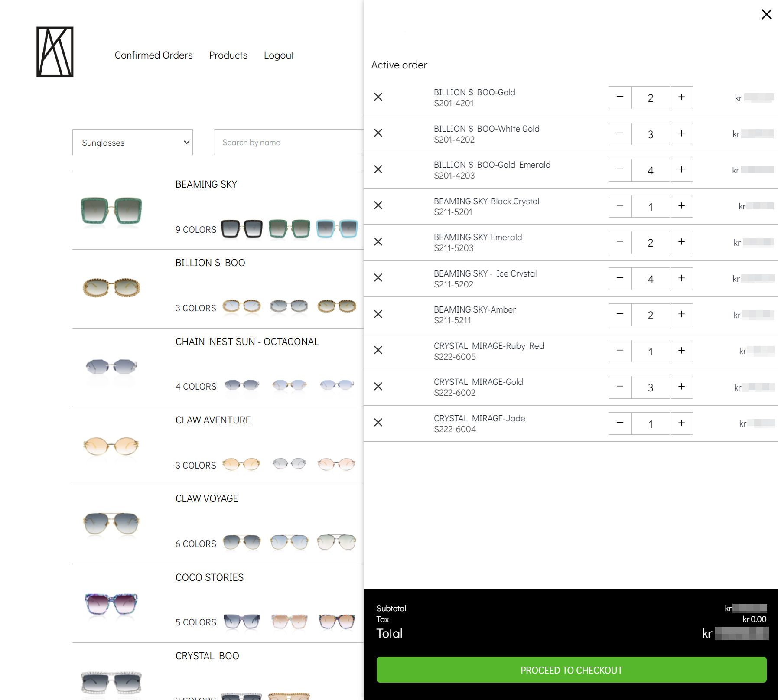Decrease quantity of BILLION $ BOO-Gold
778x700 pixels.
620,98
